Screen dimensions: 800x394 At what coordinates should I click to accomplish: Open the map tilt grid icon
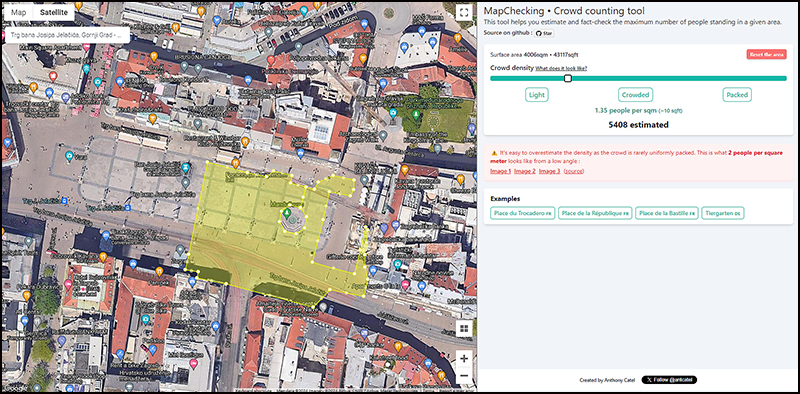coord(464,328)
